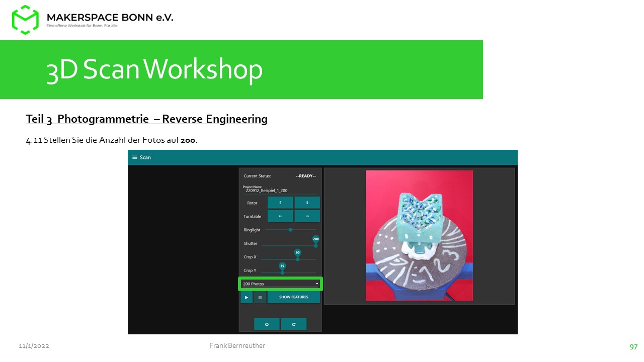Click the 'Turntable' label
Viewport: 644px width, 362px height.
(x=252, y=217)
